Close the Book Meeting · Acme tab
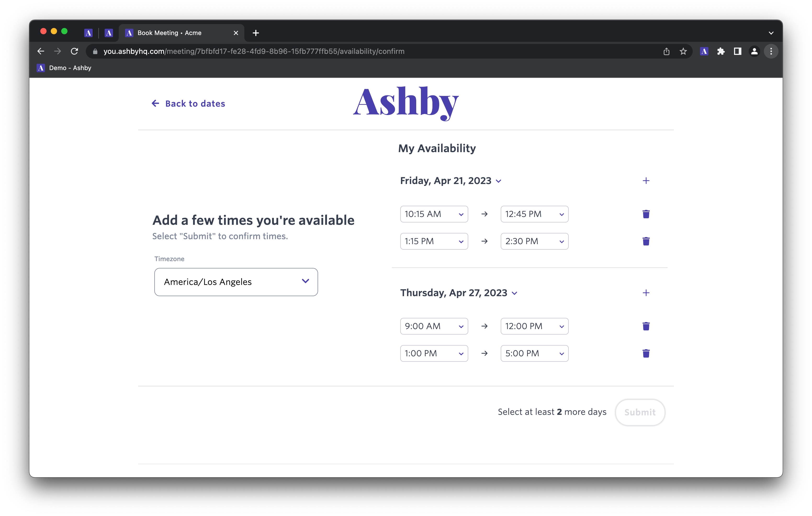812x516 pixels. pyautogui.click(x=236, y=33)
